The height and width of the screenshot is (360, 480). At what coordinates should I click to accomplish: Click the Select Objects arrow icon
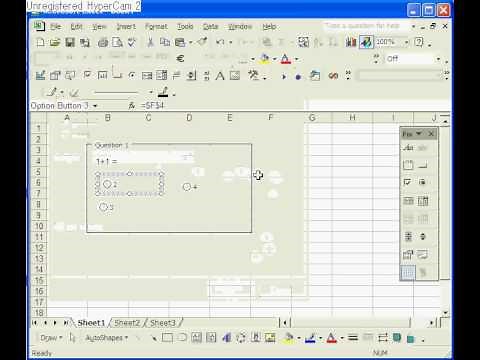[x=73, y=338]
